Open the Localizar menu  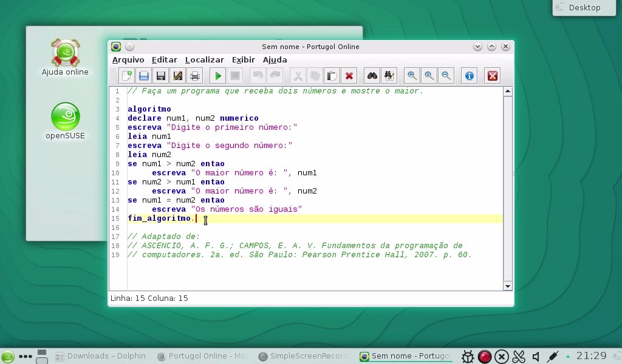tap(204, 60)
